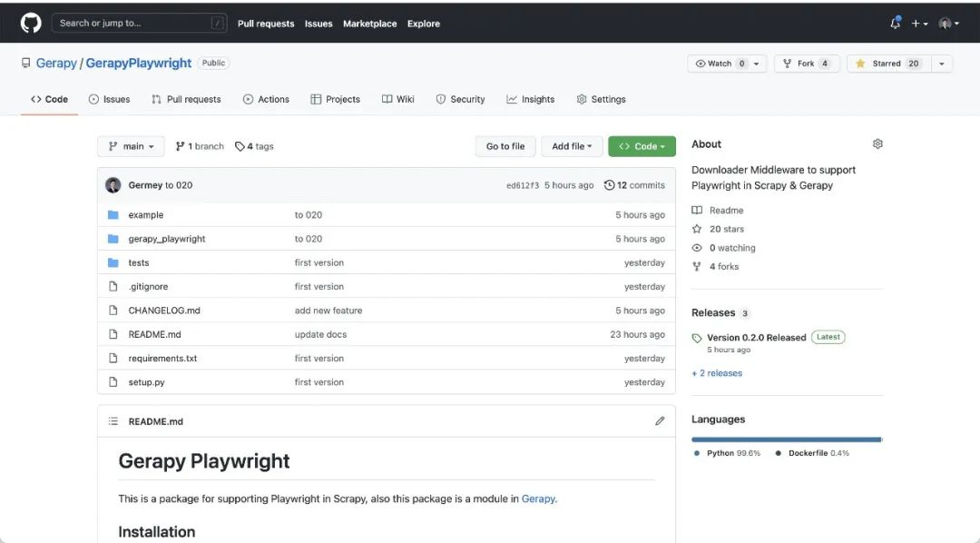Open the Security tab
The image size is (980, 543).
461,99
